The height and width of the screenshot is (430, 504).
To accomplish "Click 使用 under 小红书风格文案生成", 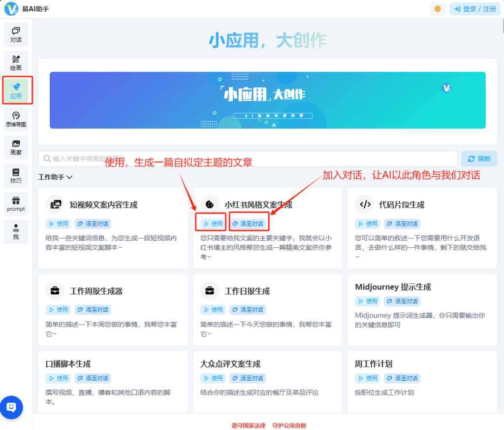I will click(213, 224).
